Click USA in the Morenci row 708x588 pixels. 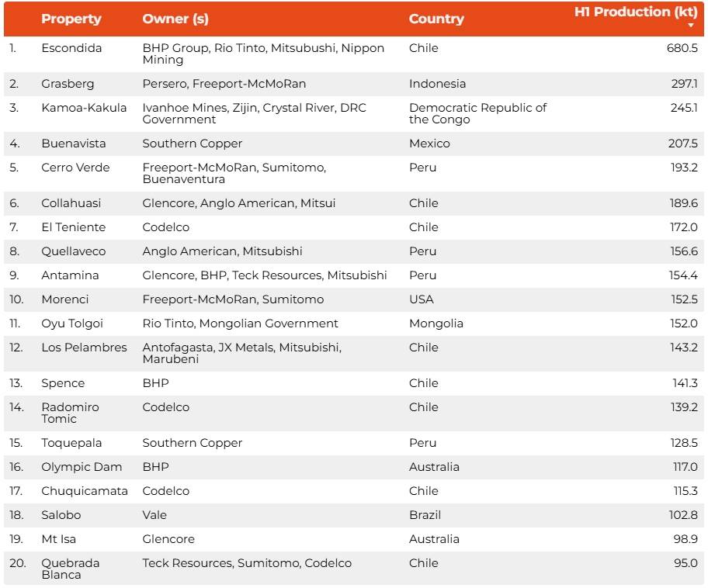(422, 299)
